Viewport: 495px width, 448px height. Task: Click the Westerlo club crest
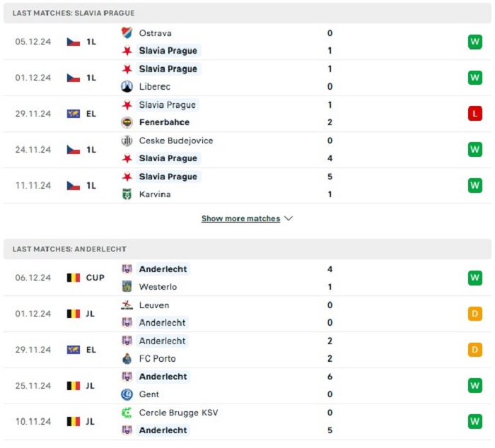pyautogui.click(x=127, y=286)
